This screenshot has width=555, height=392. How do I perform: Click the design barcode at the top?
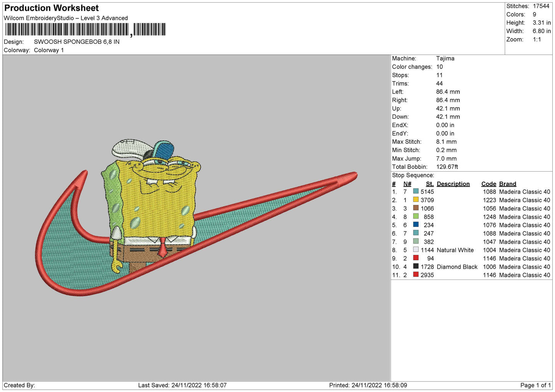[x=85, y=30]
